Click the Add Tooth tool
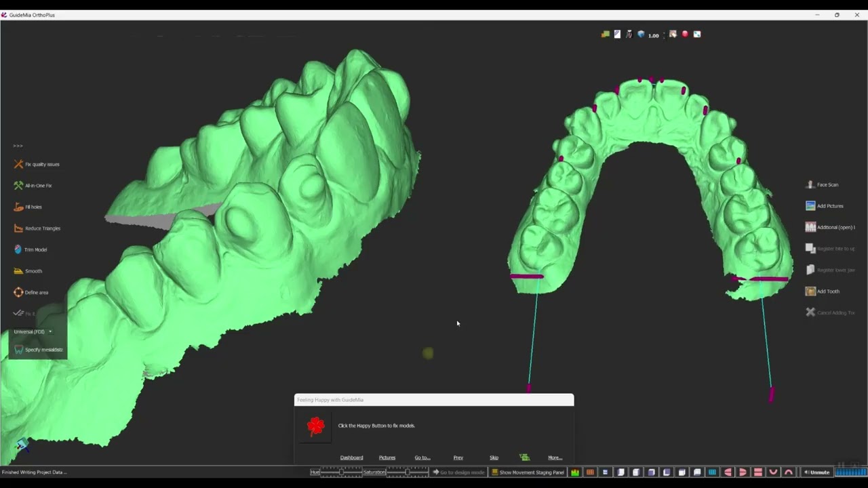This screenshot has width=868, height=488. 822,291
